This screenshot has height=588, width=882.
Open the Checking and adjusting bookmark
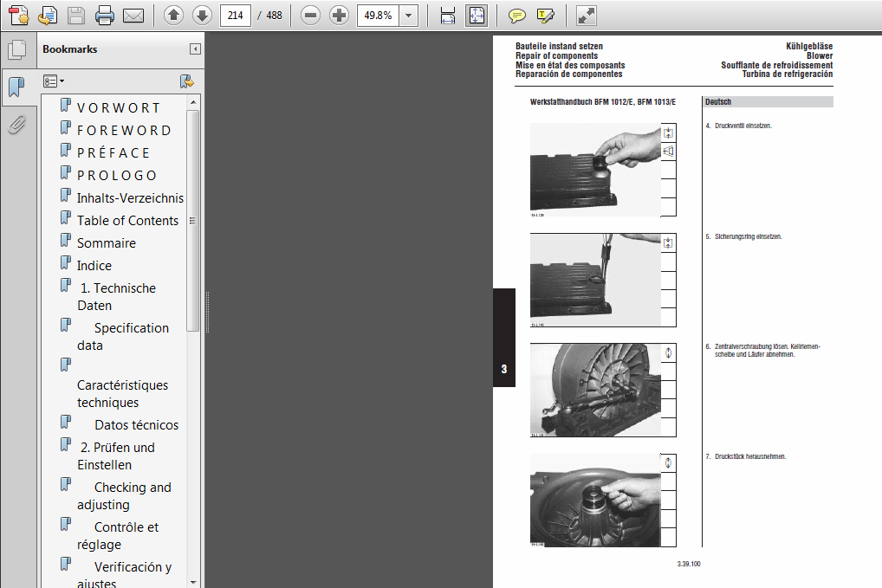pos(124,496)
